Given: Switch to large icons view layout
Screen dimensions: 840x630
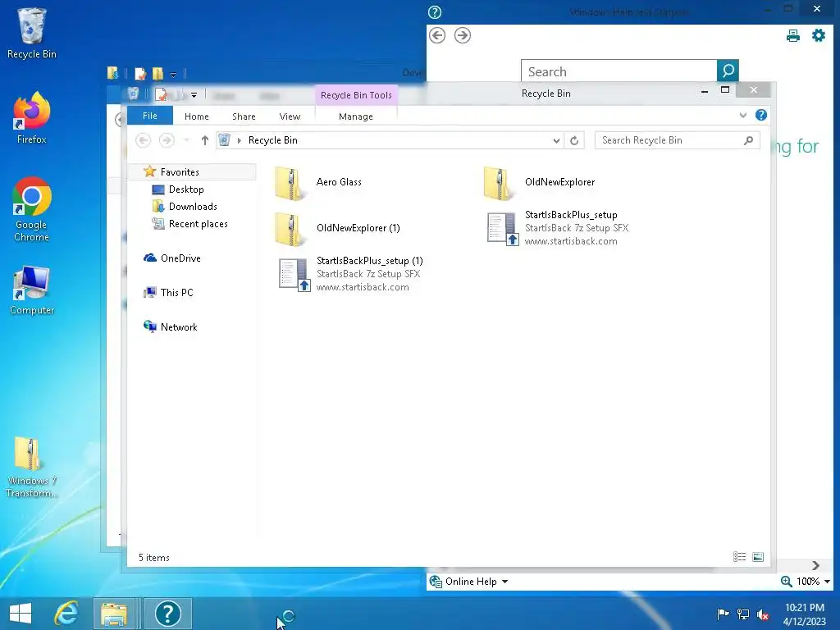Looking at the screenshot, I should click(x=758, y=557).
